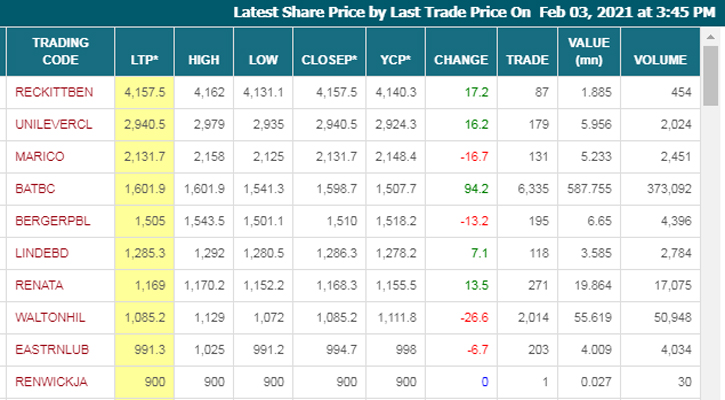The width and height of the screenshot is (725, 400).
Task: Click the RENATA trading code
Action: [x=39, y=284]
